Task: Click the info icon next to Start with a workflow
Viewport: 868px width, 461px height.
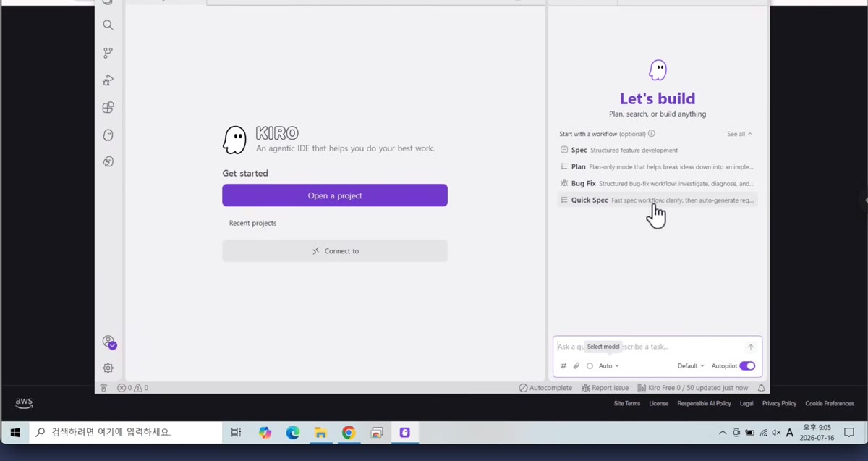Action: tap(652, 134)
